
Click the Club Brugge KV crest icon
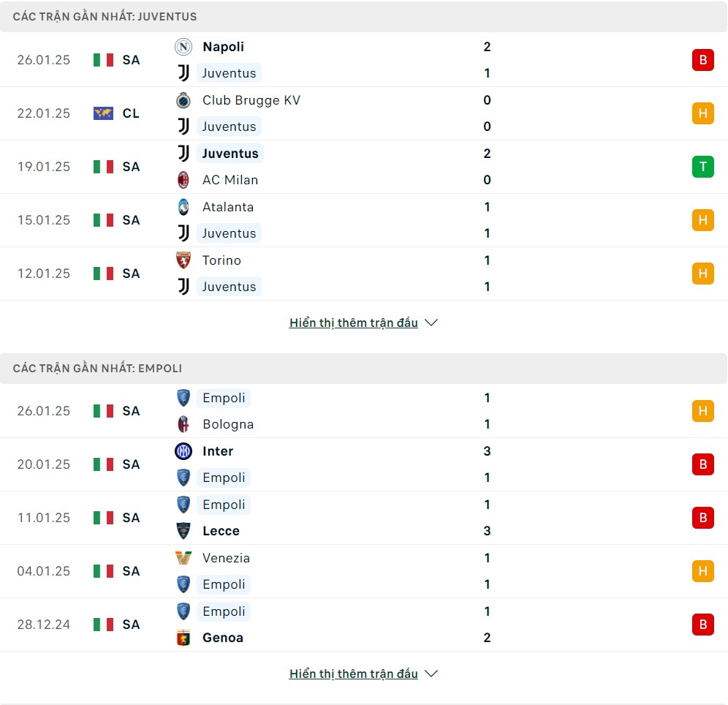[183, 100]
